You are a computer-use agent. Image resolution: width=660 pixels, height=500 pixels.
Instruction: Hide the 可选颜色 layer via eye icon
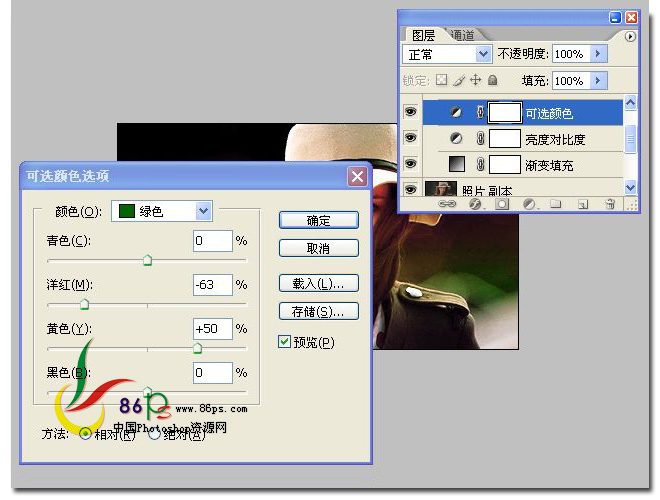pos(410,112)
